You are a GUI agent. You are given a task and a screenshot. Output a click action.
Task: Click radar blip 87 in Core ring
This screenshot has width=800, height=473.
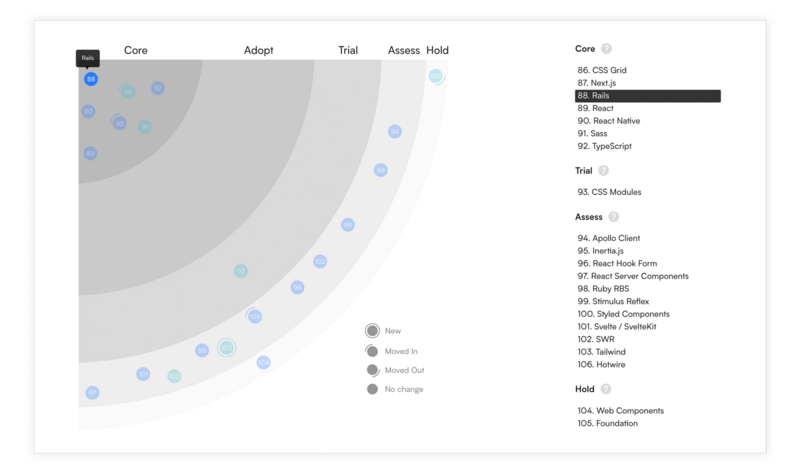click(x=158, y=88)
